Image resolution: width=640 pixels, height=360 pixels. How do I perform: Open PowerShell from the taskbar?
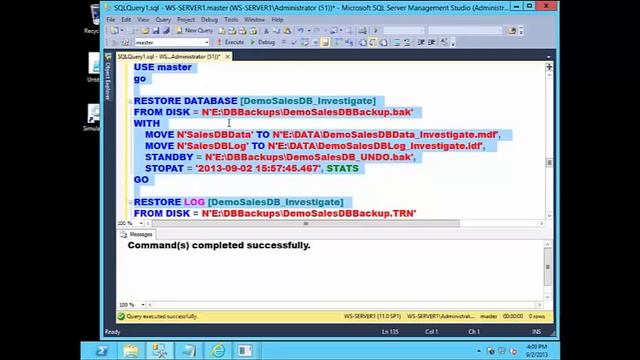tap(102, 351)
